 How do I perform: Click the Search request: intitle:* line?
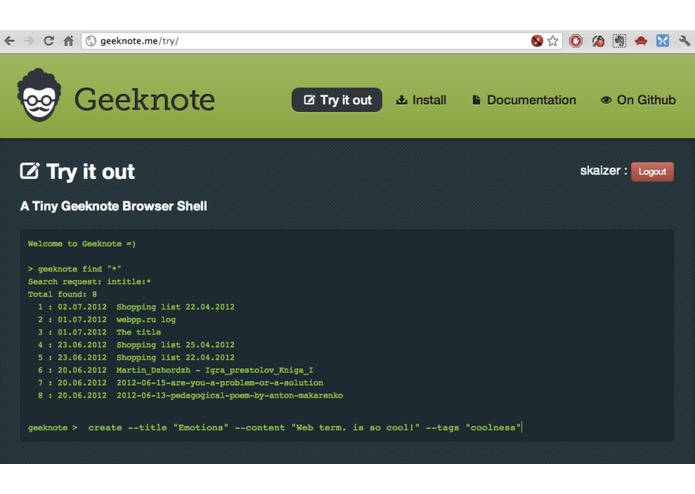click(89, 282)
